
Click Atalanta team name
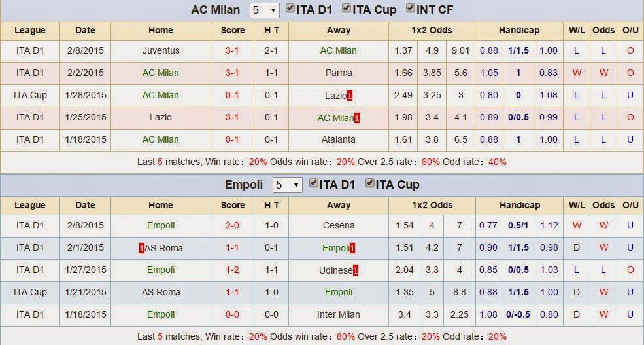(339, 139)
